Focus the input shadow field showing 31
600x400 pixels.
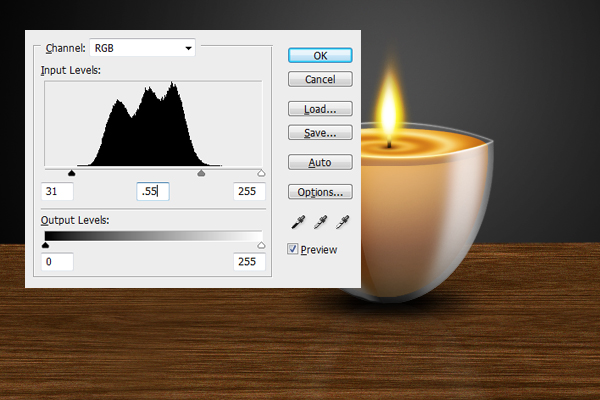57,191
